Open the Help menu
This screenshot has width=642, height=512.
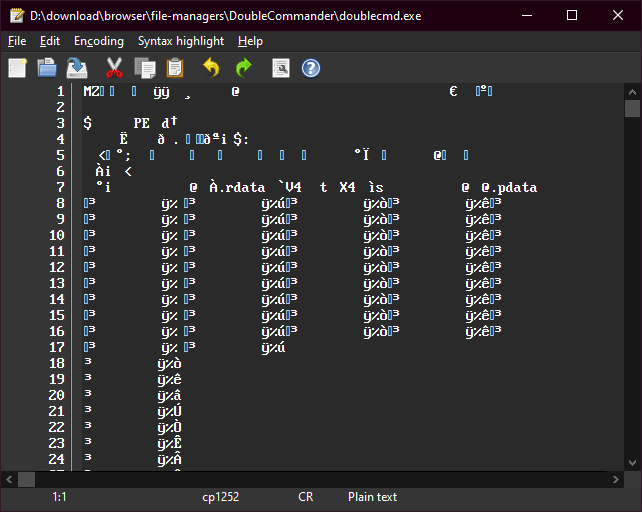coord(250,41)
